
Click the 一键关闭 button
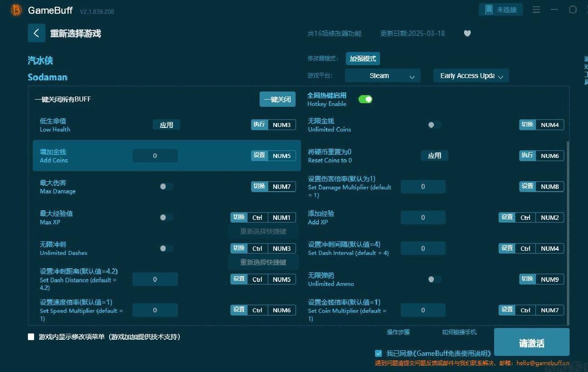(x=278, y=99)
